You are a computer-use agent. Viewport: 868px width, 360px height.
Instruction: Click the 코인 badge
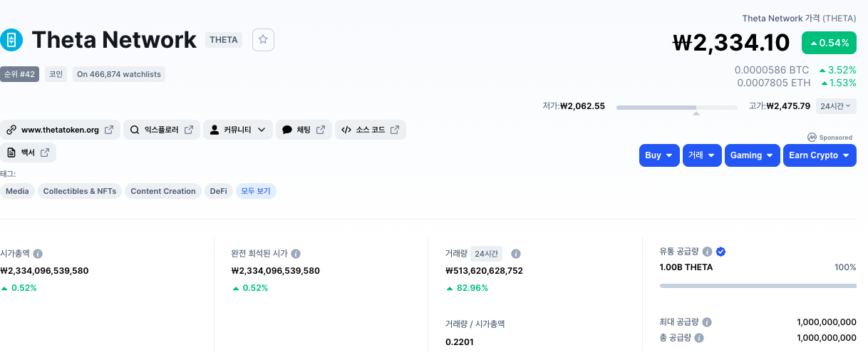pyautogui.click(x=56, y=74)
